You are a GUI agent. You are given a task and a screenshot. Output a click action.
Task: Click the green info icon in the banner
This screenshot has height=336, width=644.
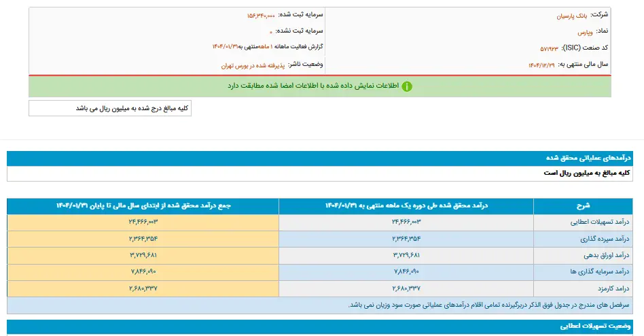(407, 86)
